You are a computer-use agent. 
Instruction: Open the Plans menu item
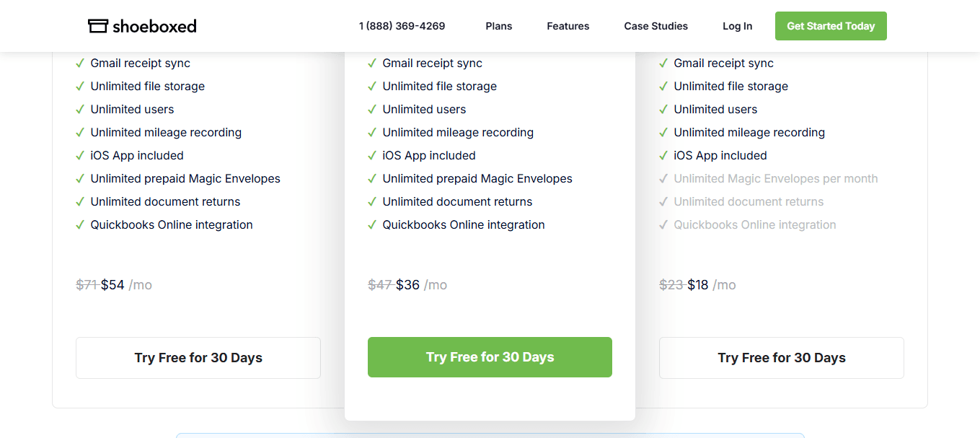[498, 26]
